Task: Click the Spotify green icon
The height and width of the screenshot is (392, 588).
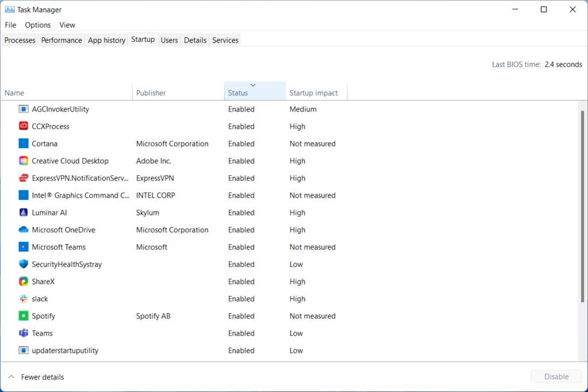Action: click(x=23, y=316)
